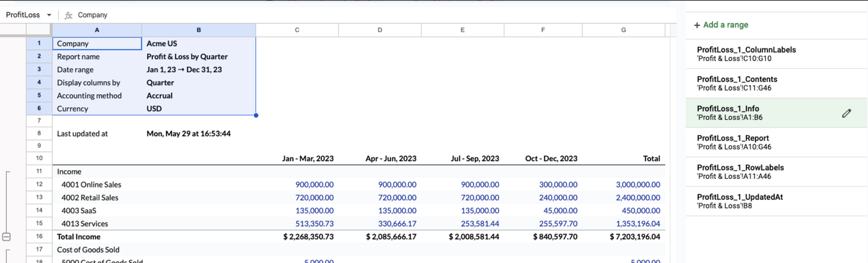This screenshot has height=263, width=868.
Task: Click the 4002 Retail Sales row label
Action: 90,198
